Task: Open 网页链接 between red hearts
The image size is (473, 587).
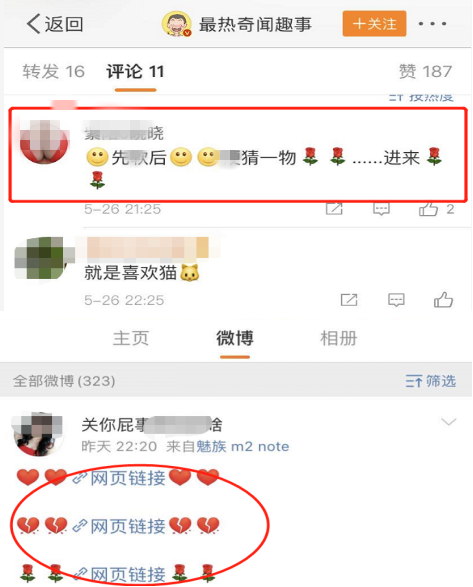Action: (x=119, y=478)
